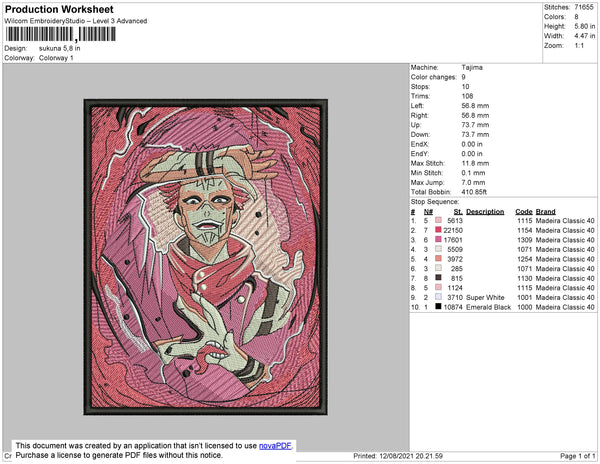Select the Emerald Black color swatch
This screenshot has width=600, height=464.
438,306
